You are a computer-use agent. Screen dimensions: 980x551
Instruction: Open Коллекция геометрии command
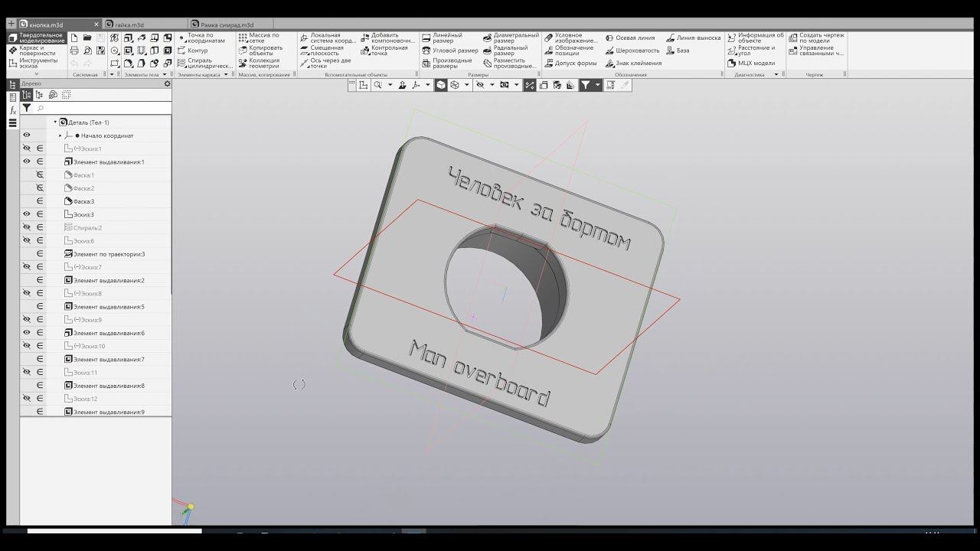(x=259, y=64)
